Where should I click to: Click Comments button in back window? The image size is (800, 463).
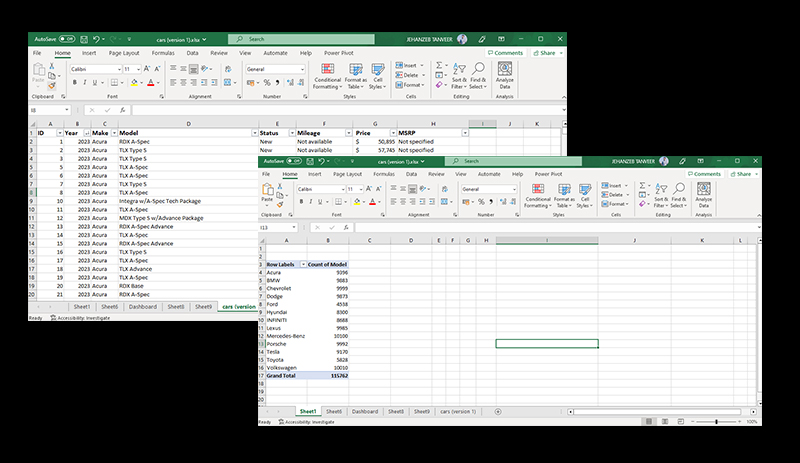tap(505, 53)
